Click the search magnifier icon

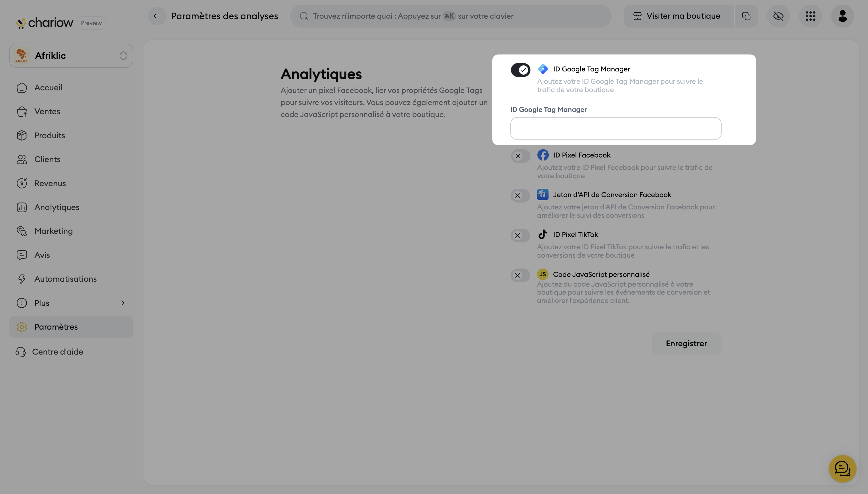(x=304, y=16)
